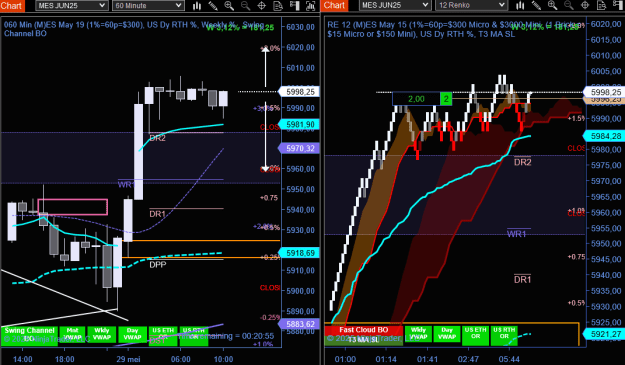Open data box icon in 60 Minute chart

[278, 6]
